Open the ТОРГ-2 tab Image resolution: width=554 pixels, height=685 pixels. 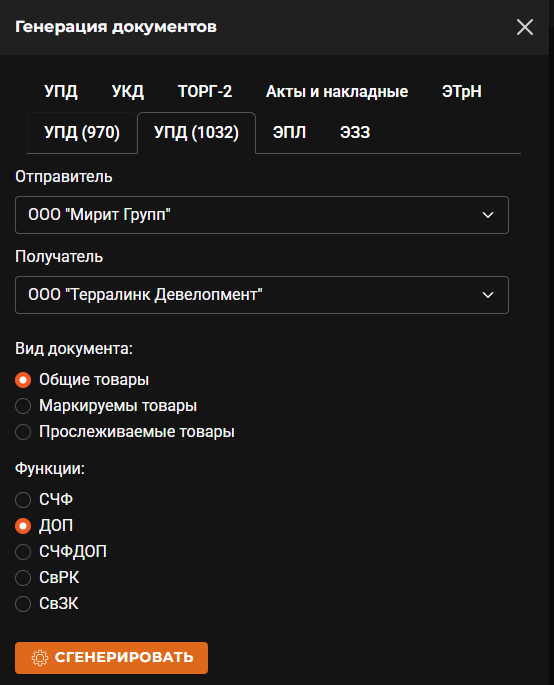[x=205, y=92]
